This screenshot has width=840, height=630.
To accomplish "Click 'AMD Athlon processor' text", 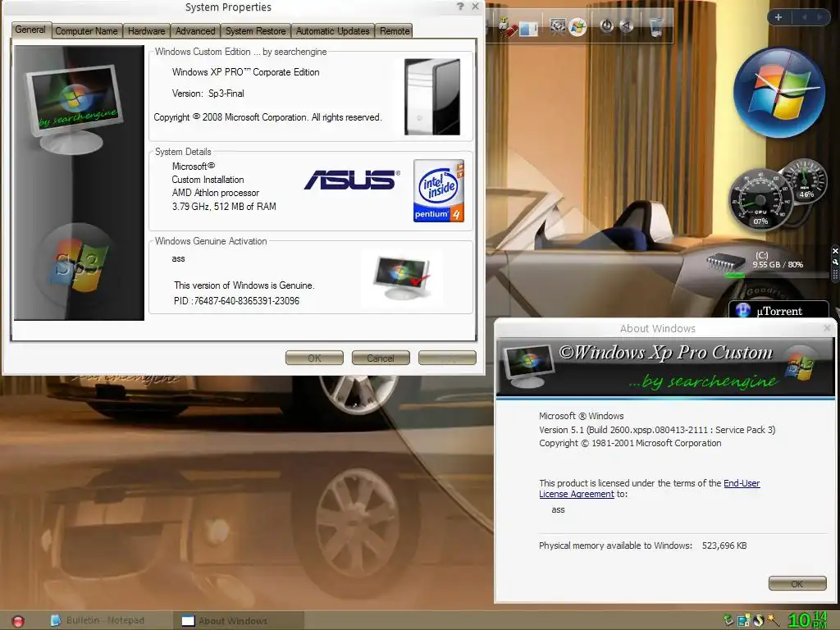I will tap(216, 193).
